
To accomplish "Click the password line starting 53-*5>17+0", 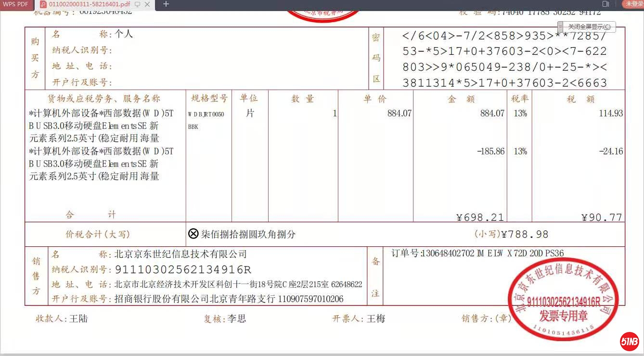I will coord(504,51).
